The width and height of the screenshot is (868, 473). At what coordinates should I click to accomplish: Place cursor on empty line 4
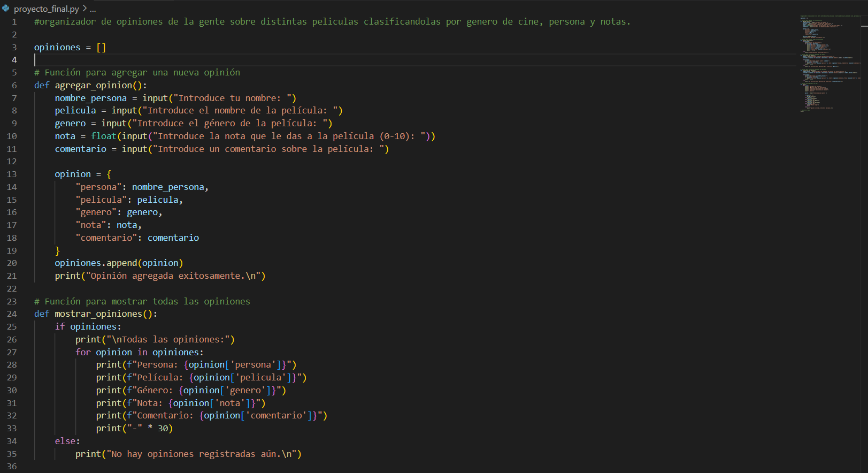coord(214,60)
